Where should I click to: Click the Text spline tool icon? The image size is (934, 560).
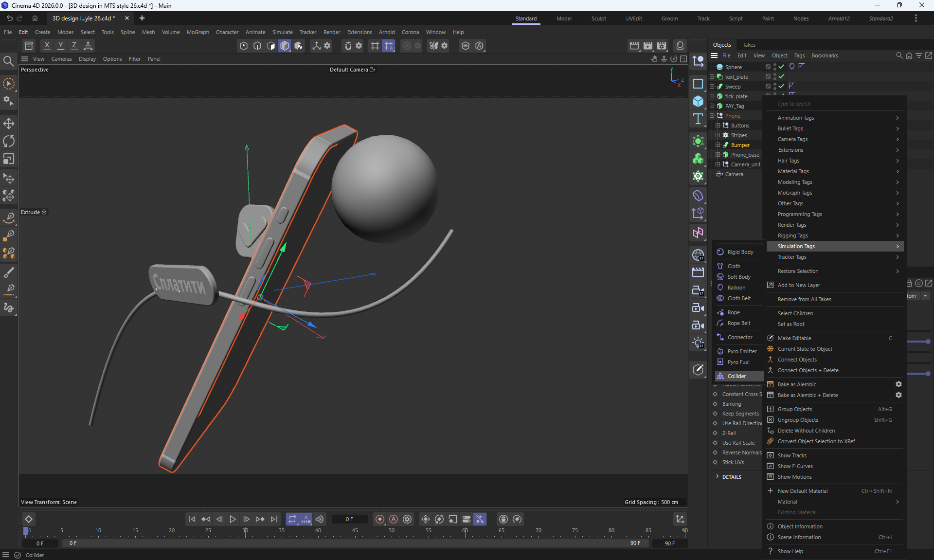[x=698, y=119]
